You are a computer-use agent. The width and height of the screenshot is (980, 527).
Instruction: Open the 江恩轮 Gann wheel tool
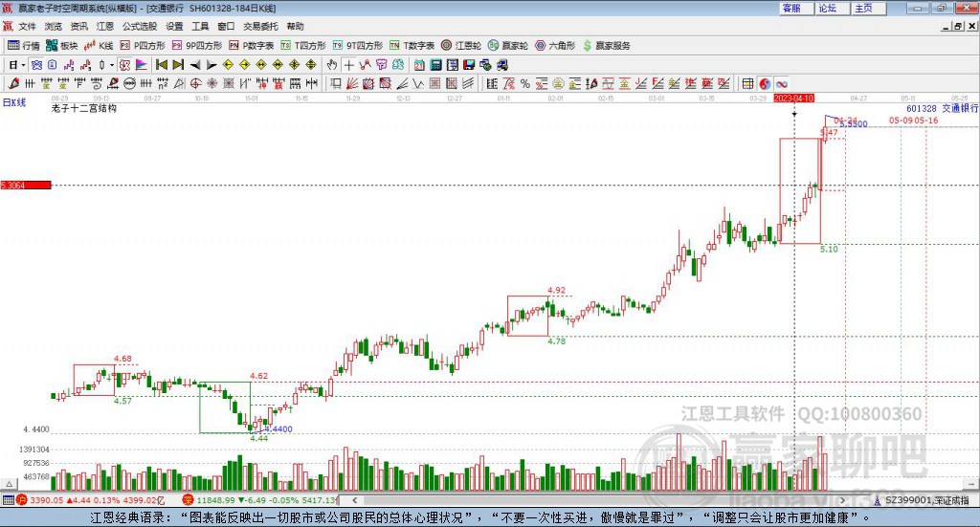(x=461, y=46)
